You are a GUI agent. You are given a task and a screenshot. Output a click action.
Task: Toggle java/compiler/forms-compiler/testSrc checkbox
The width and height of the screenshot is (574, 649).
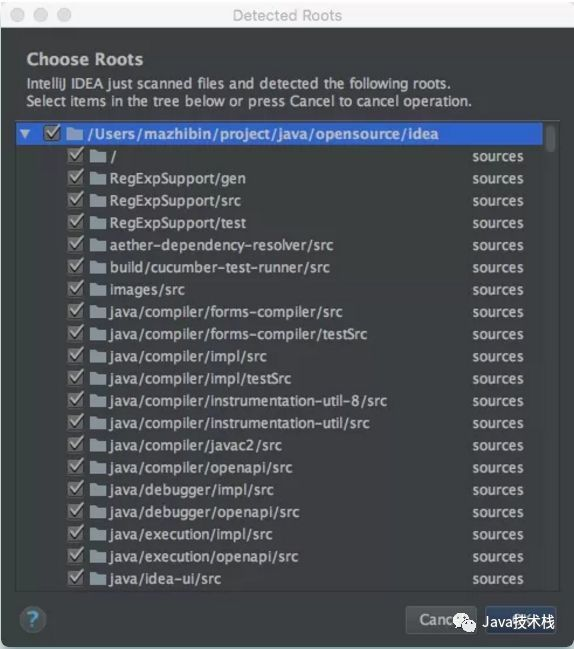(x=76, y=333)
